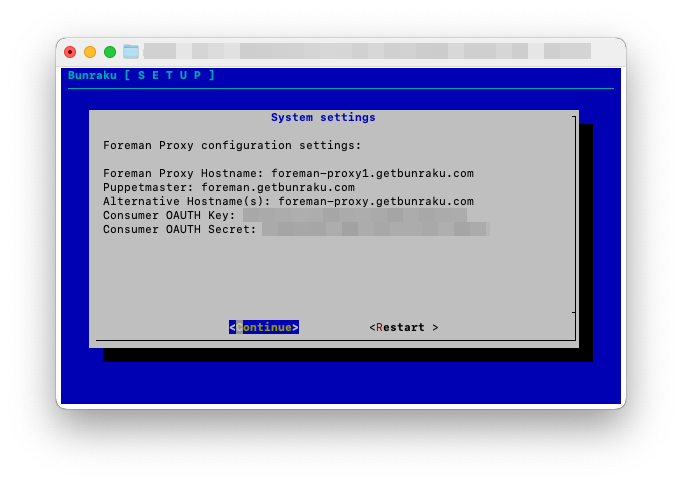
Task: Select the Restart button
Action: click(x=403, y=327)
